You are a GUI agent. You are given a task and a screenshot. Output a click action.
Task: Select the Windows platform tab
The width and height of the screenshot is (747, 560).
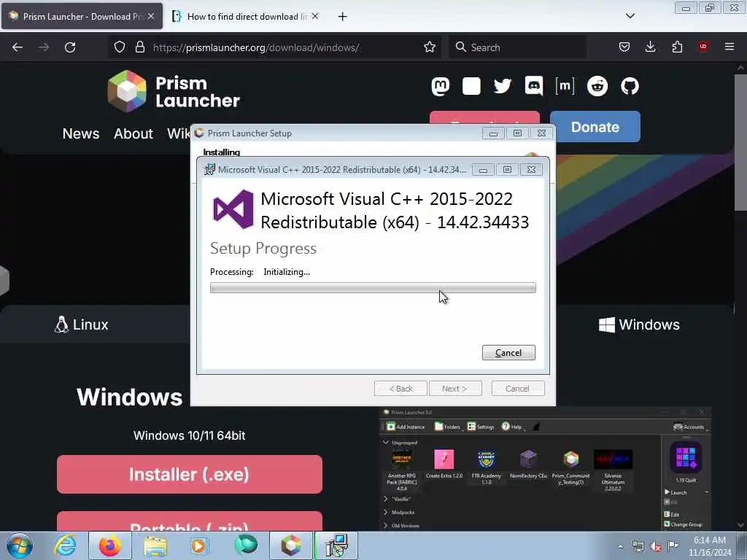pyautogui.click(x=639, y=324)
